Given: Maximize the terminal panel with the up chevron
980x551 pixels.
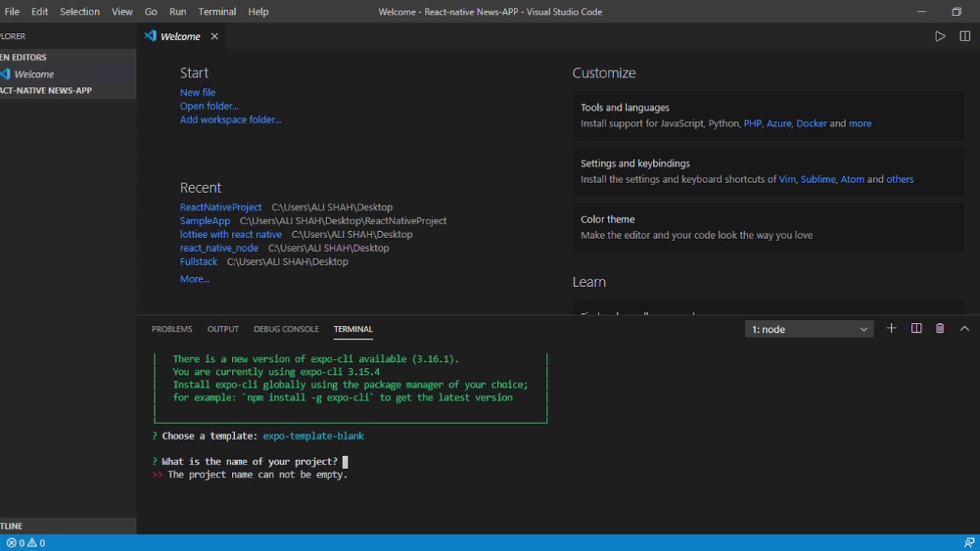Looking at the screenshot, I should pos(965,328).
